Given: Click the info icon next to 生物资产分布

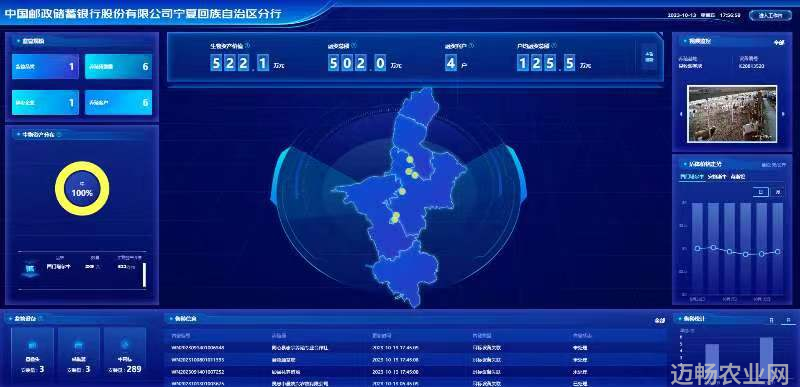Looking at the screenshot, I should pos(59,135).
